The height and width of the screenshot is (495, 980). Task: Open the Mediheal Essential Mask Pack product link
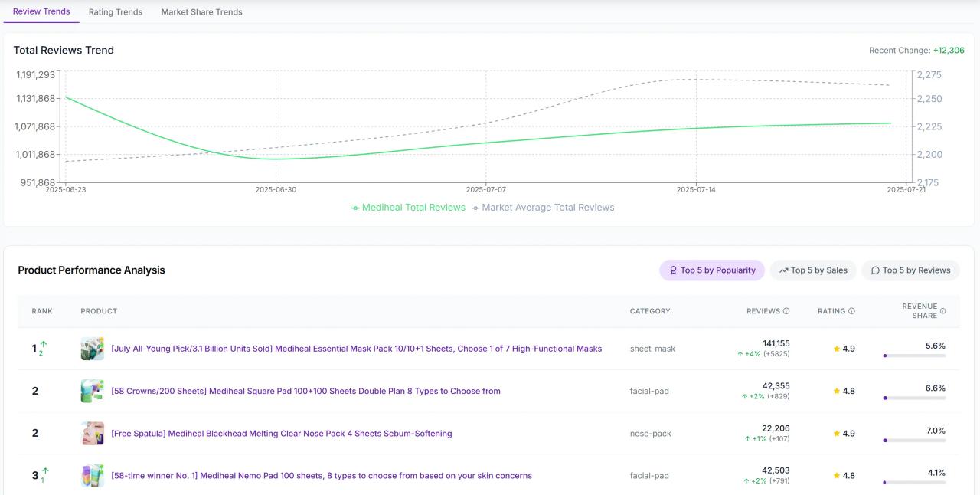356,349
